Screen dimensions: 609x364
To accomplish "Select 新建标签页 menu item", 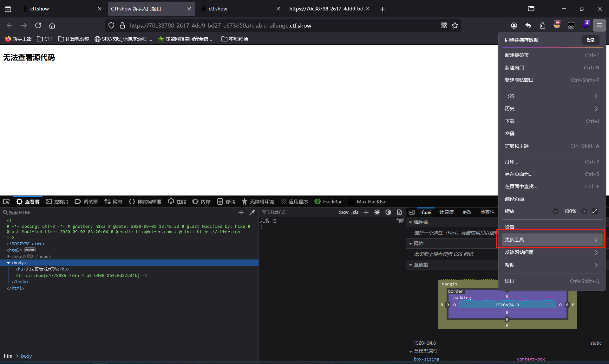I will [x=552, y=55].
